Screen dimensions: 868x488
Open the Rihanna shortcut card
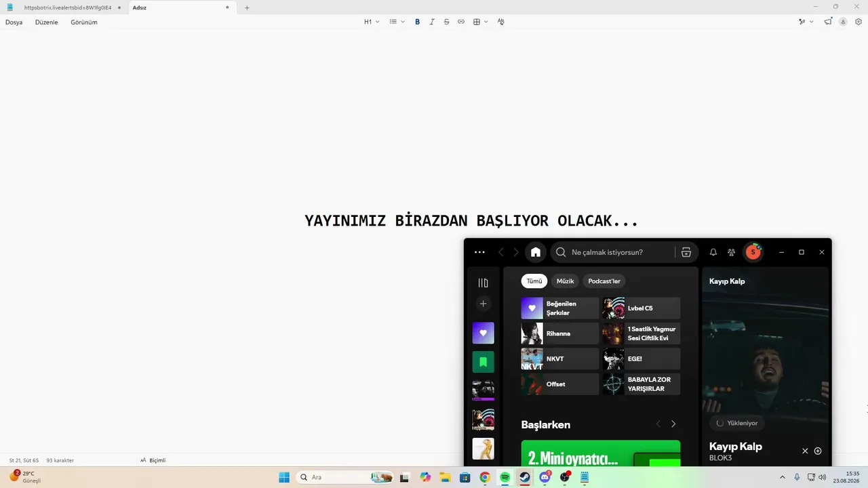coord(560,333)
